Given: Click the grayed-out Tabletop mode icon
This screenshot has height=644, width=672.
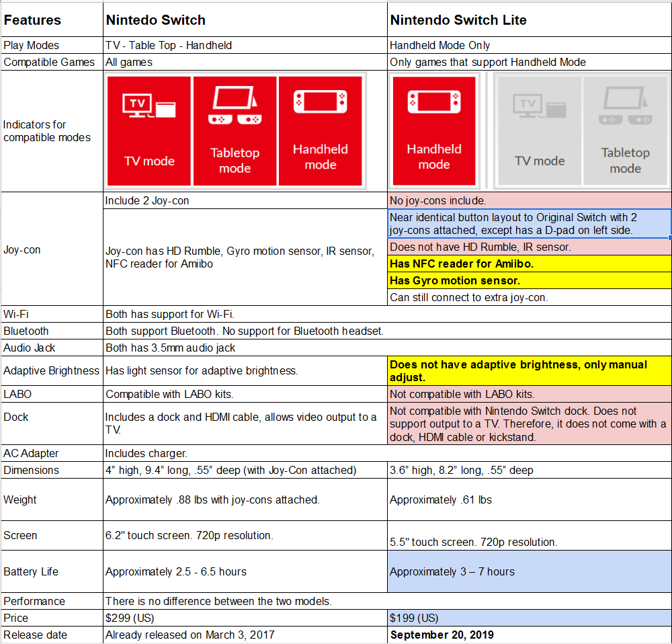Looking at the screenshot, I should pos(625,130).
